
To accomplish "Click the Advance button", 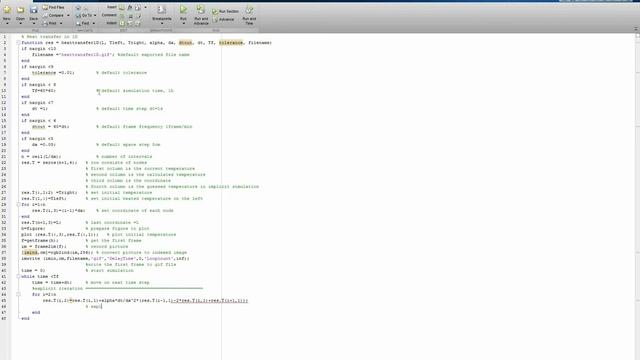I will pos(224,19).
